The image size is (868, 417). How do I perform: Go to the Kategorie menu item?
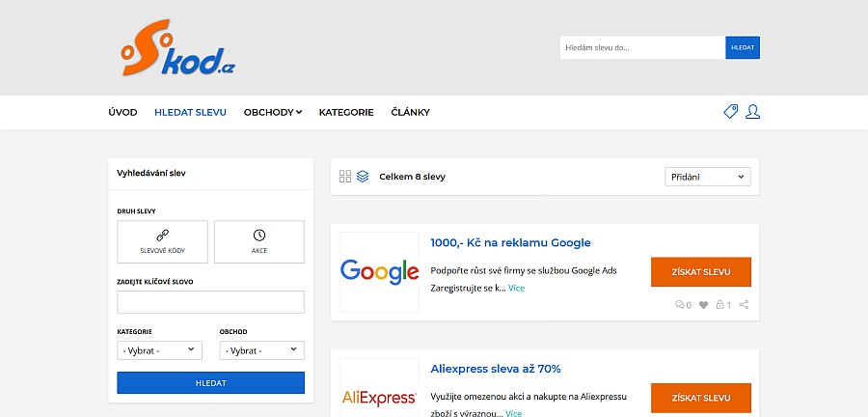346,112
